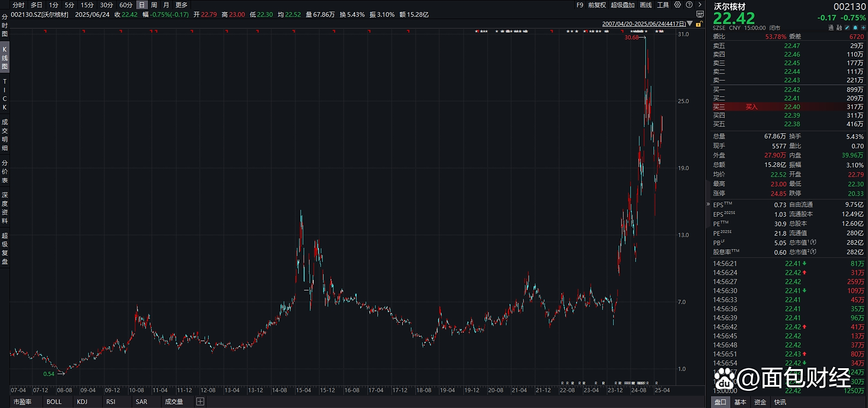The height and width of the screenshot is (408, 868).
Task: Switch to the 资金 tab
Action: pyautogui.click(x=760, y=402)
